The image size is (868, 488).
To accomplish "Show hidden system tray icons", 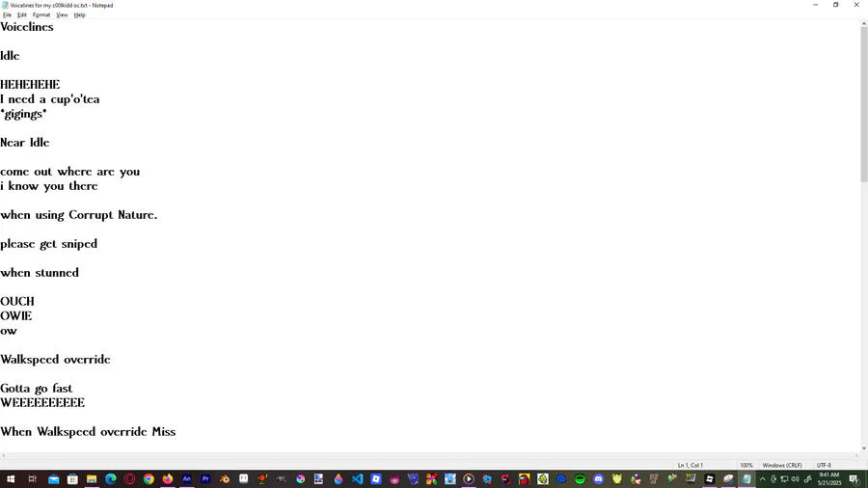I will [762, 479].
